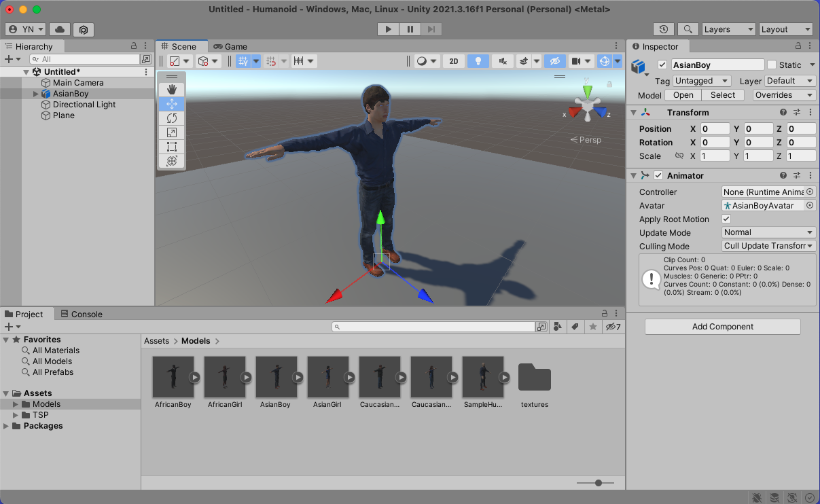This screenshot has height=504, width=820.
Task: Open the Update Mode dropdown
Action: pyautogui.click(x=768, y=232)
